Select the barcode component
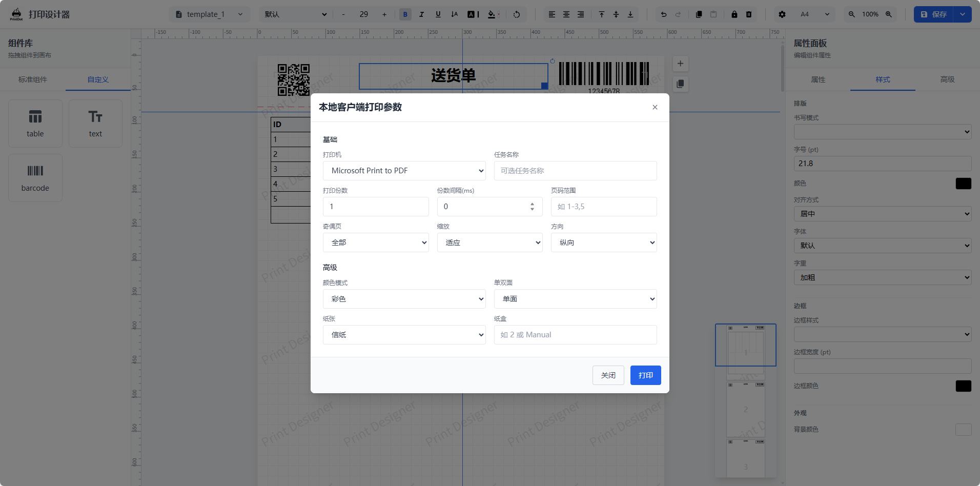 35,178
